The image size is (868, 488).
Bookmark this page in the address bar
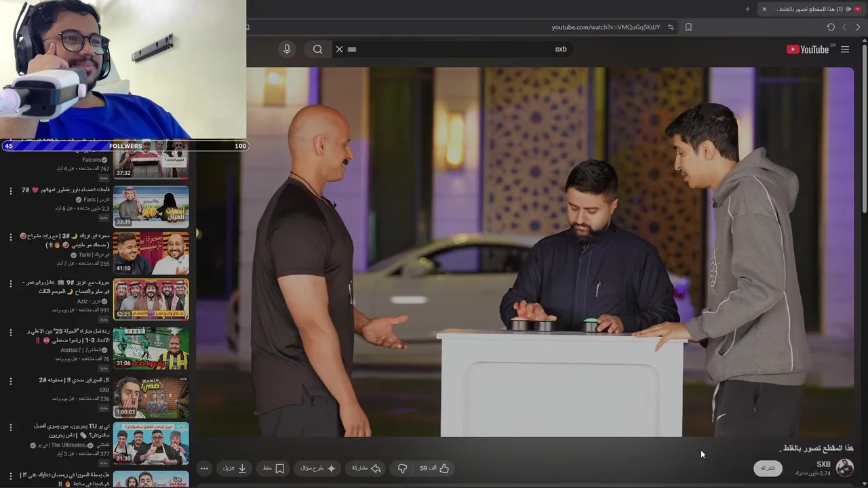688,27
